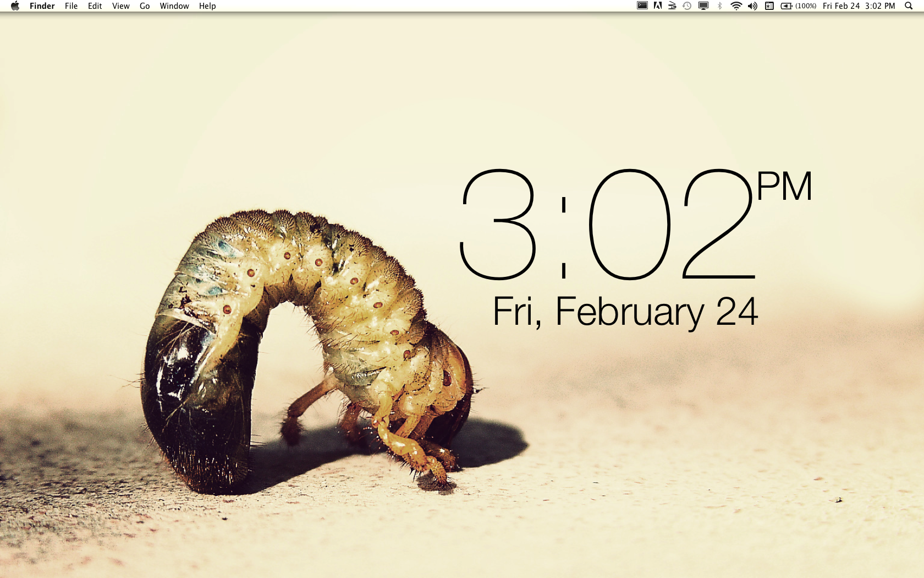The image size is (924, 578).
Task: Open the Wi-Fi status menu
Action: click(736, 6)
